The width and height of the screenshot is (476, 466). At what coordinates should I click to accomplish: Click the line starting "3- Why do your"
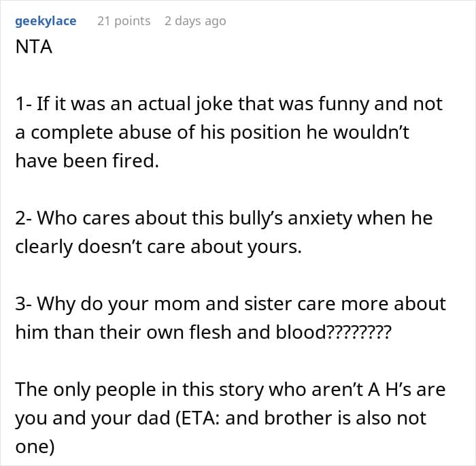coord(231,304)
